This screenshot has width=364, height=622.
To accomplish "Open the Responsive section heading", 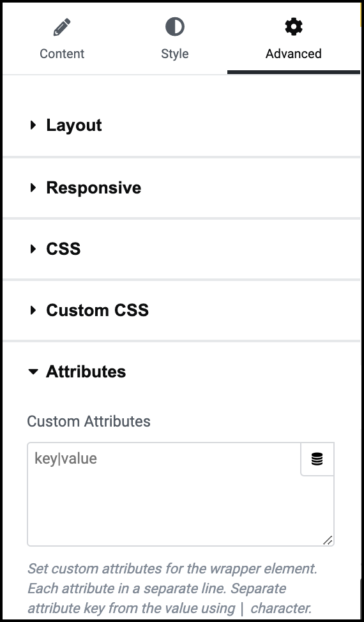I will (94, 188).
